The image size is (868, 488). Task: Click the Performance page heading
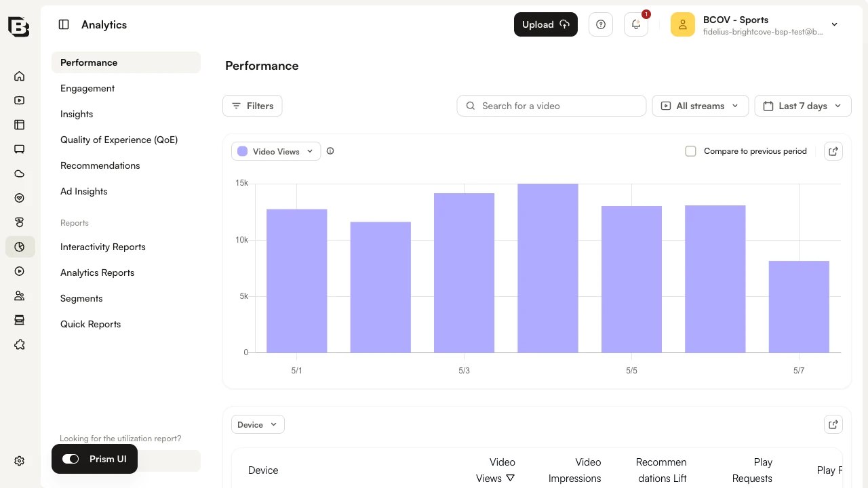point(262,66)
